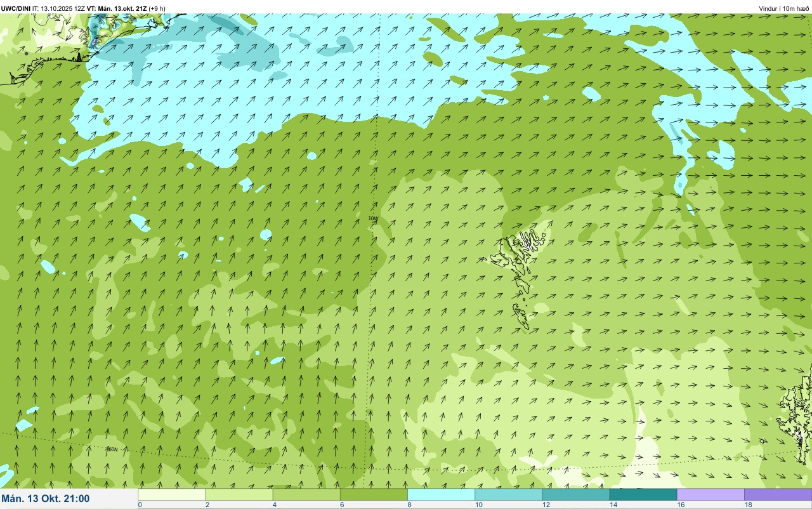Viewport: 812px width, 509px height.
Task: Click the legend tick label '12'
Action: pos(546,505)
